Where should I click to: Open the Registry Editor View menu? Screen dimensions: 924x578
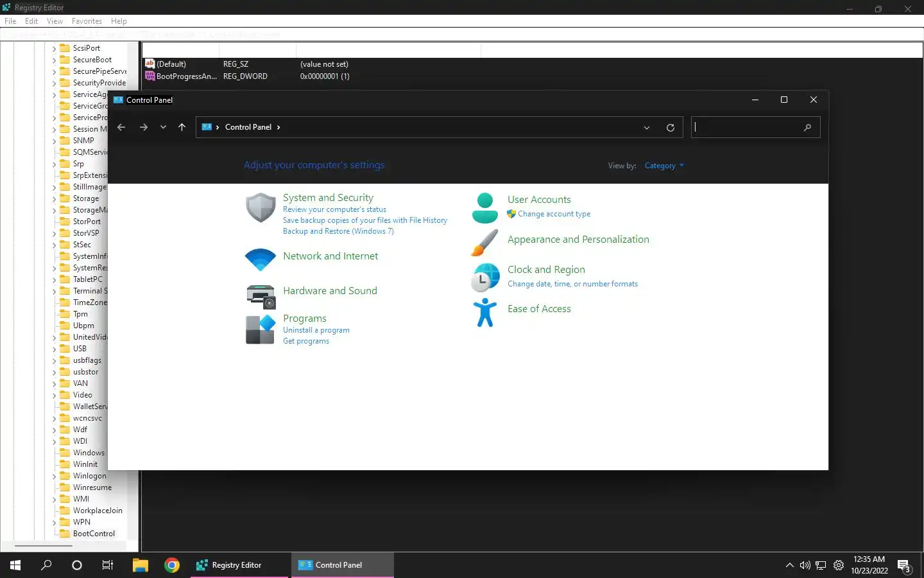(55, 21)
